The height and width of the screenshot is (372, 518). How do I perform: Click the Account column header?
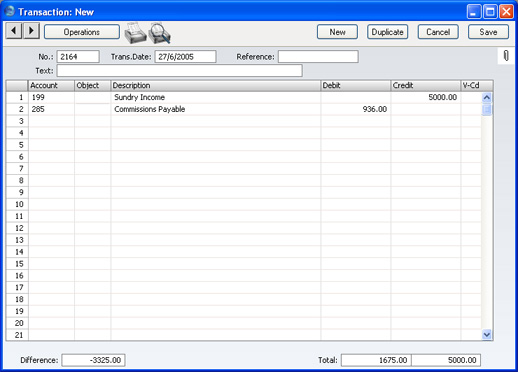[51, 86]
